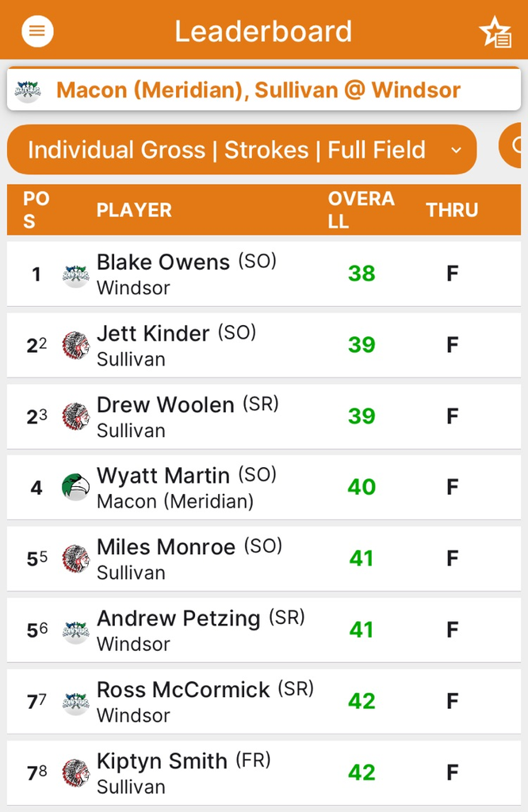Select the THRU column header
Screen dimensions: 528x812
tap(452, 209)
